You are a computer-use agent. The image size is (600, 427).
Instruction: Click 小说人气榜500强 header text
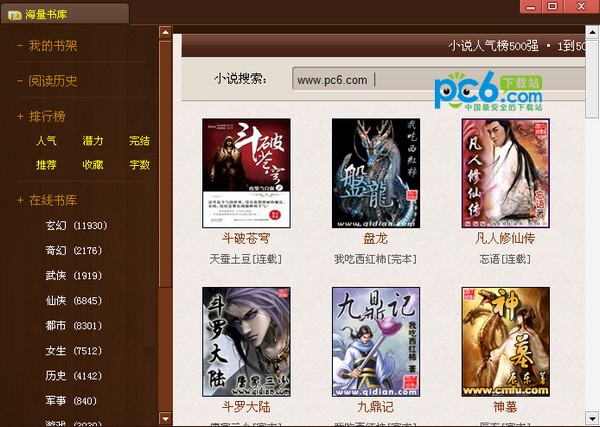click(x=493, y=46)
